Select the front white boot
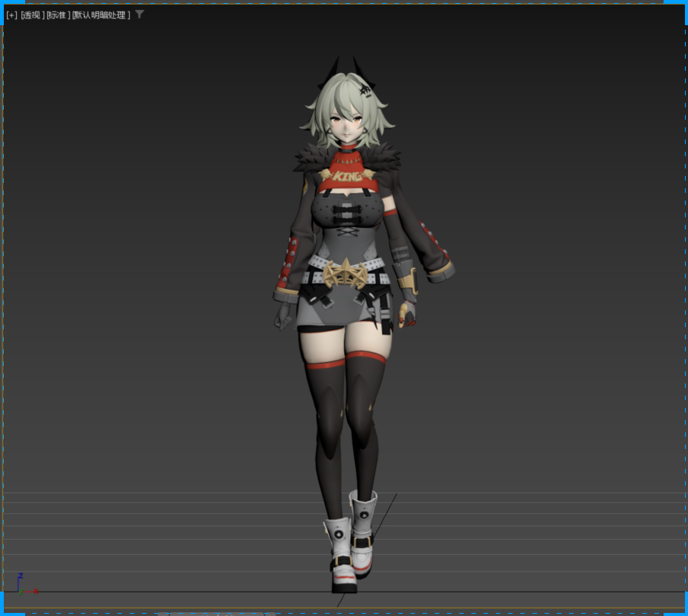Image resolution: width=688 pixels, height=616 pixels. point(342,554)
